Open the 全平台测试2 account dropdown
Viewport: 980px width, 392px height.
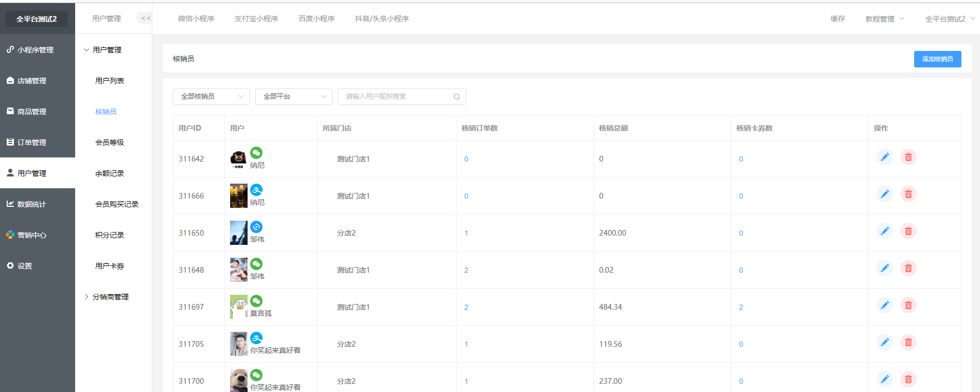pos(950,19)
